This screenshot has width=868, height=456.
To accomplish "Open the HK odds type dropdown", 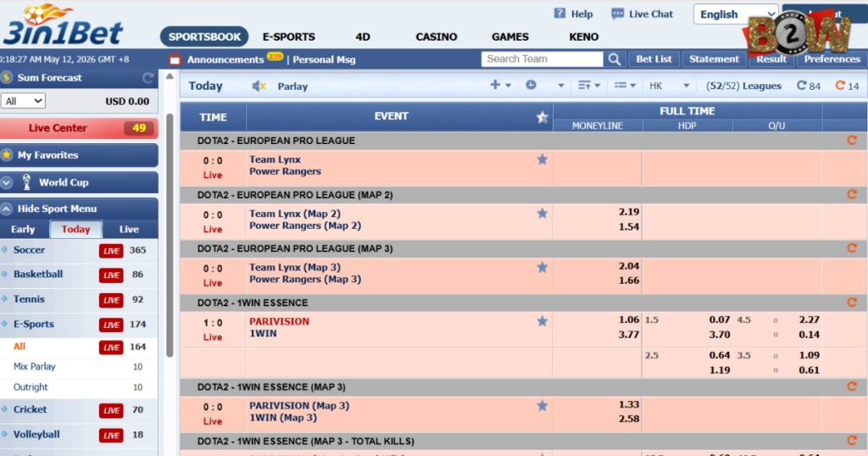I will tap(670, 86).
